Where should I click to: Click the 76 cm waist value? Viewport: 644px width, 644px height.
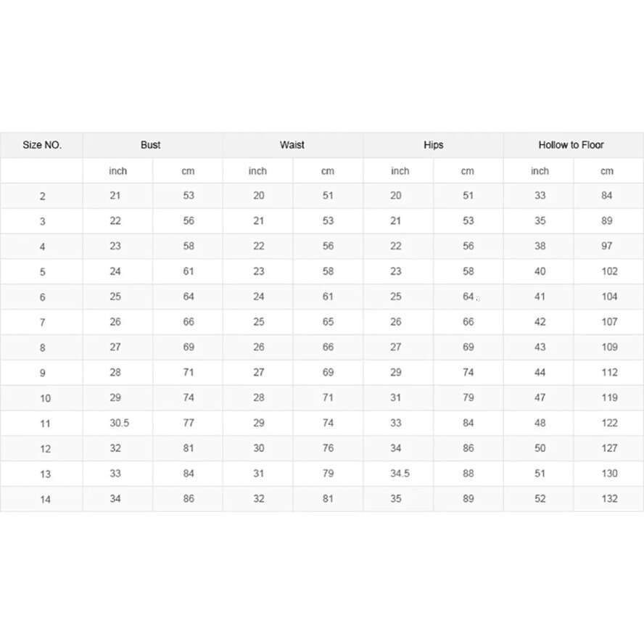tap(328, 448)
